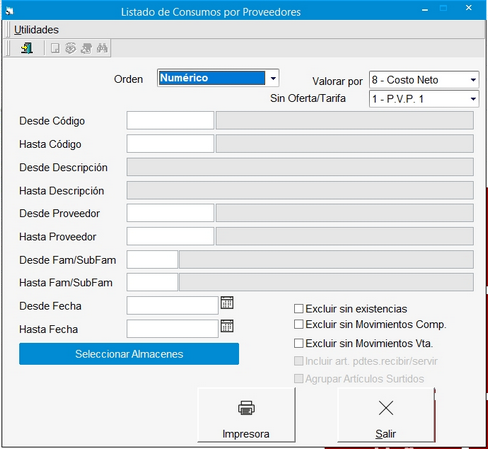Viewport: 488px width, 449px height.
Task: Tick Excluir sin Movimientos Comp. checkbox
Action: (299, 324)
